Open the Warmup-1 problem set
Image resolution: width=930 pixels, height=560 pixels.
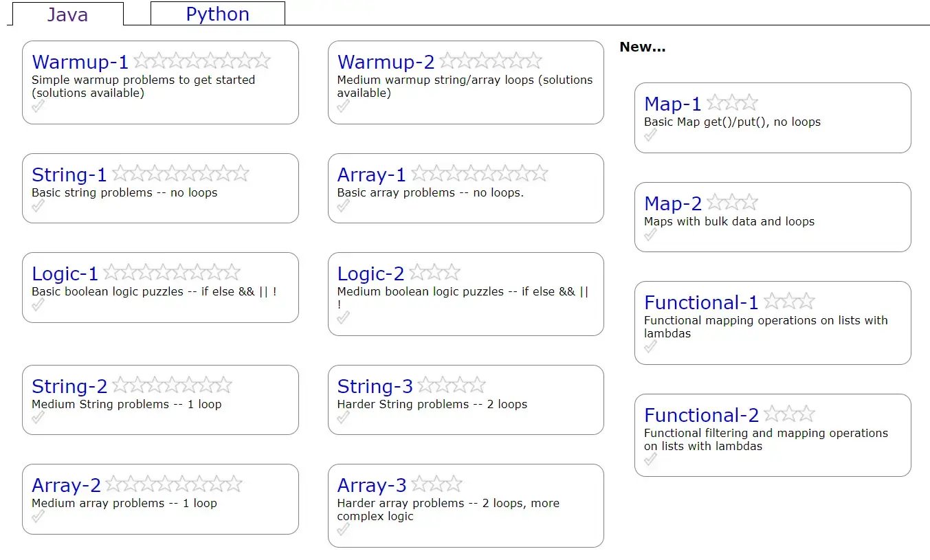80,62
